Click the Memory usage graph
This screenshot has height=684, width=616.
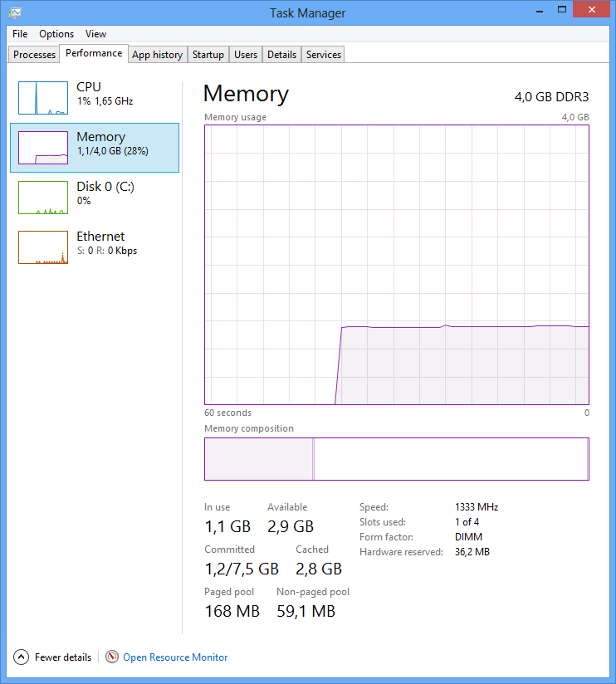[x=397, y=265]
